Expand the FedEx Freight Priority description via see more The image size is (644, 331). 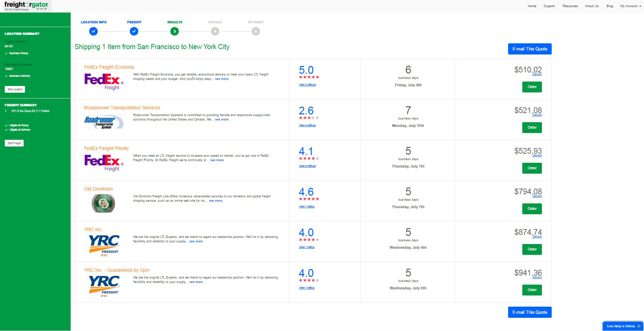[217, 160]
